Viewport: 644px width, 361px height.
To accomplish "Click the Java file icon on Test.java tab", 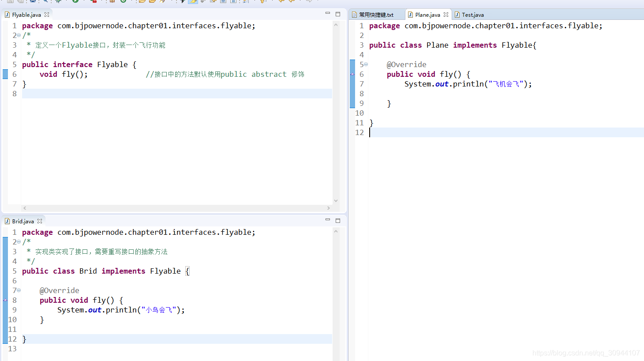I will [x=457, y=15].
